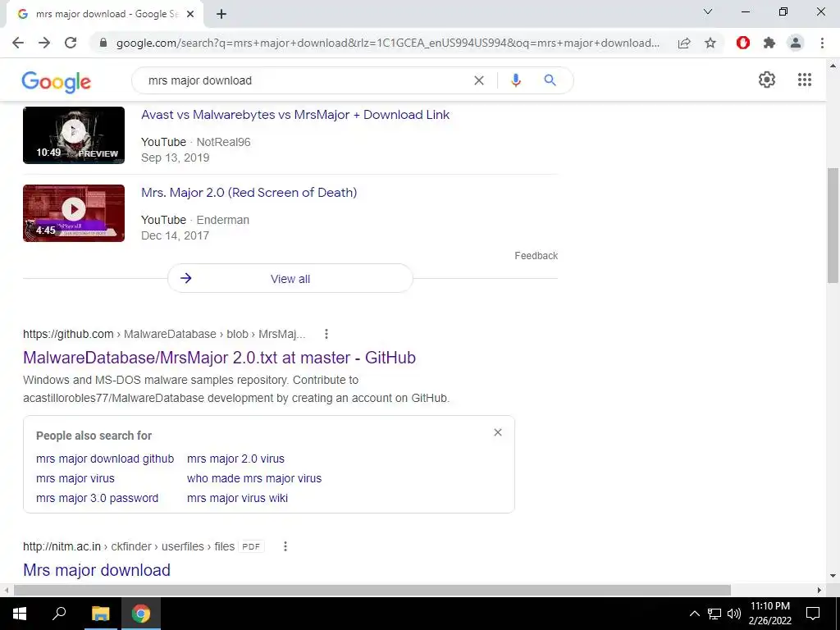Dismiss the 'People also search for' box
840x630 pixels.
click(498, 432)
